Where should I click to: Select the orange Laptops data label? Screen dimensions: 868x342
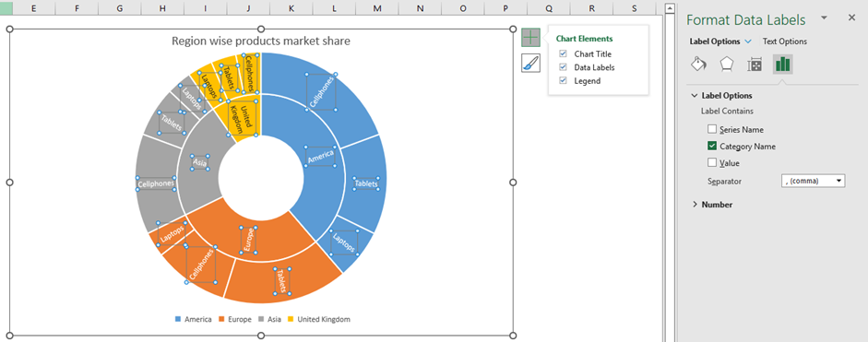pos(172,233)
